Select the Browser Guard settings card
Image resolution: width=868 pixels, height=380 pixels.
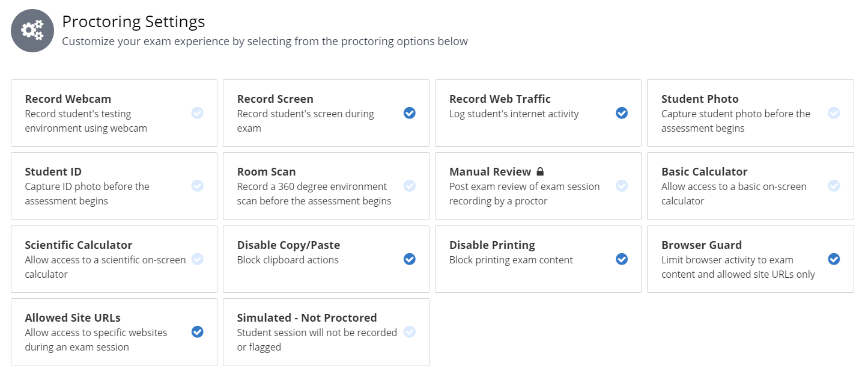750,259
